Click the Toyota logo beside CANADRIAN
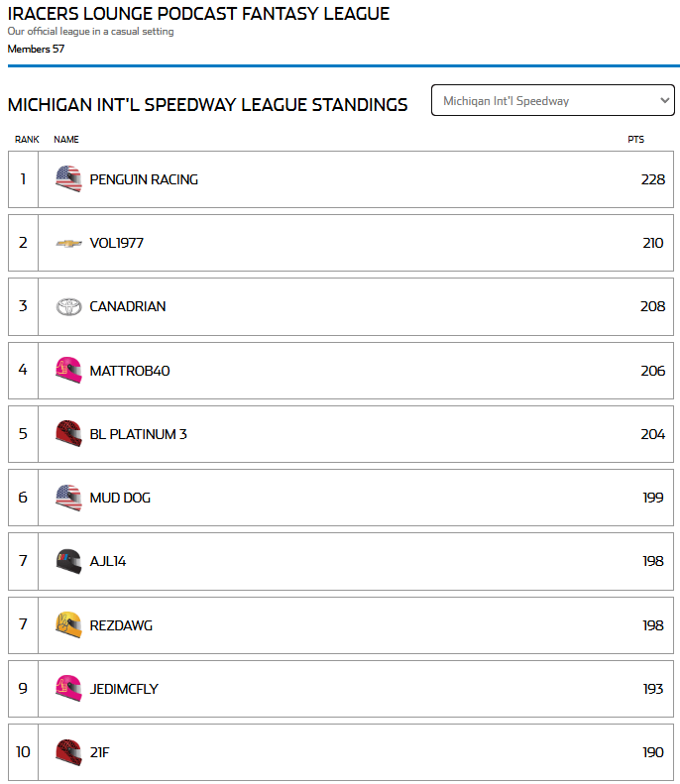Screen dimensions: 680x784 pyautogui.click(x=68, y=306)
